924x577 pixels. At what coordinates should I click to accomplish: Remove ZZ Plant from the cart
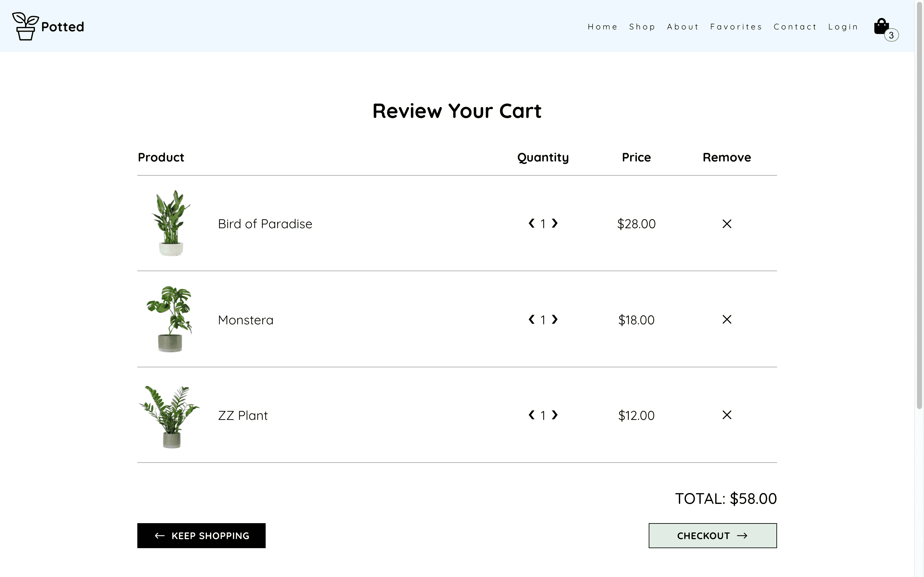pos(727,415)
